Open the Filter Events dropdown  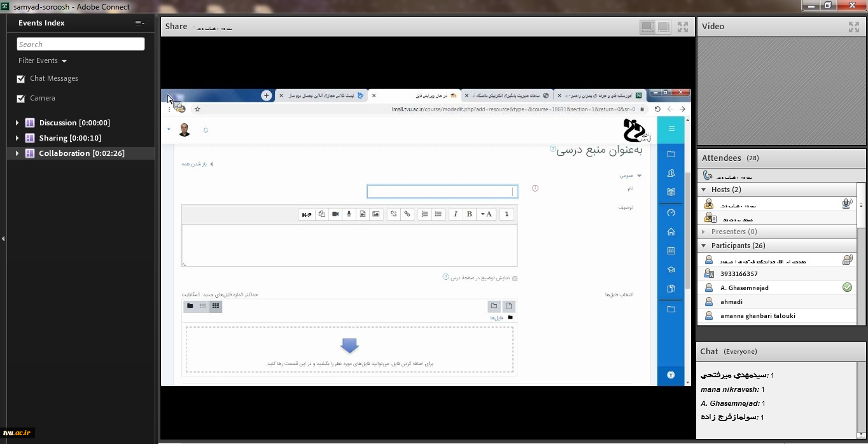click(x=43, y=60)
